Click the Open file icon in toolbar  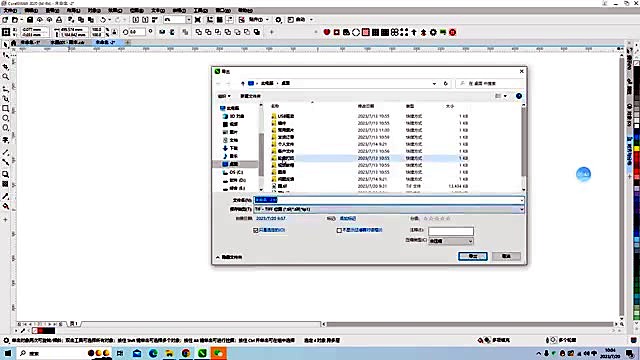point(15,20)
